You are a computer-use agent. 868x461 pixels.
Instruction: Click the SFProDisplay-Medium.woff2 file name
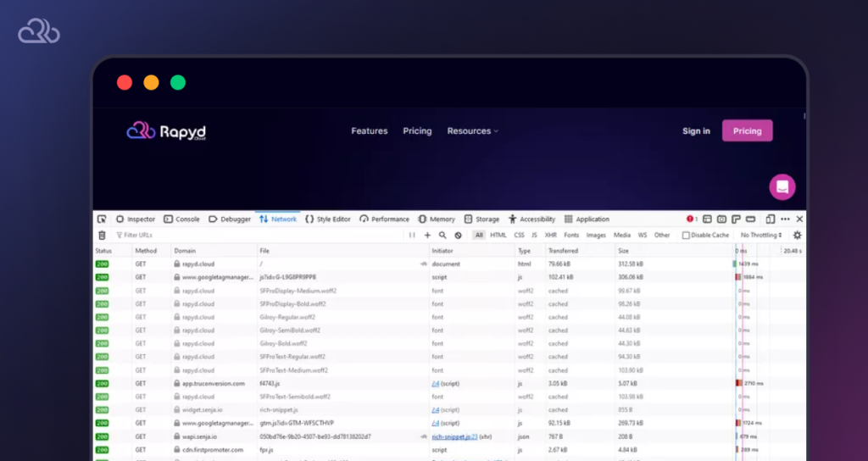tap(298, 291)
